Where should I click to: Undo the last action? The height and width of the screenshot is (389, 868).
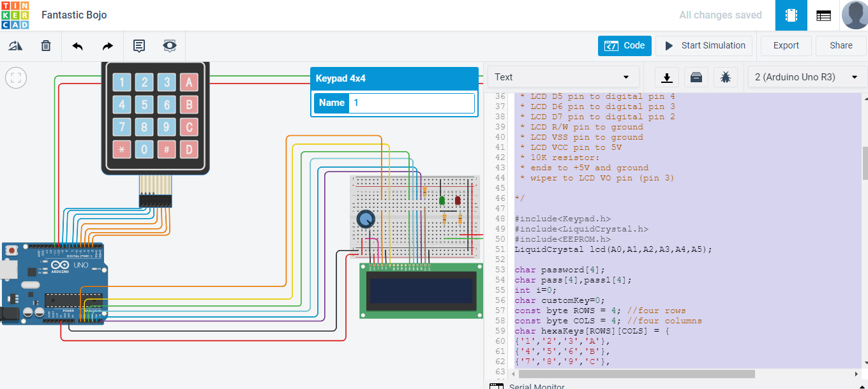click(x=77, y=46)
